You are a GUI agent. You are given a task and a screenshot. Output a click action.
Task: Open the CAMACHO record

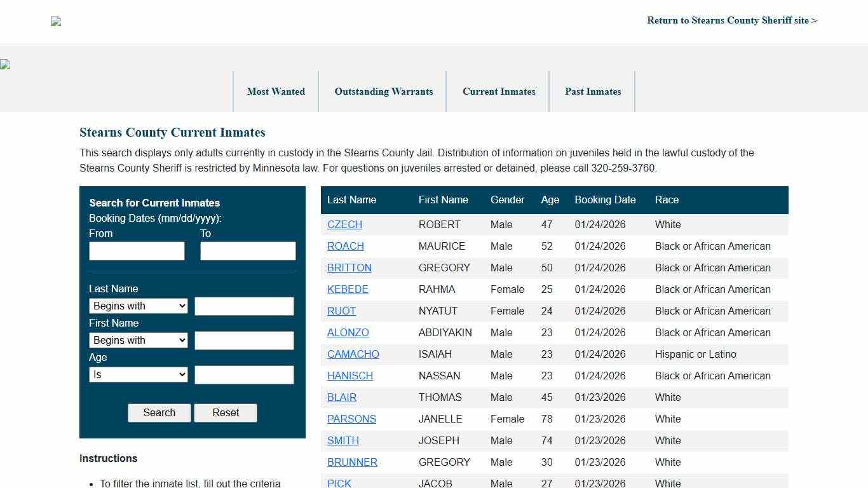coord(353,354)
